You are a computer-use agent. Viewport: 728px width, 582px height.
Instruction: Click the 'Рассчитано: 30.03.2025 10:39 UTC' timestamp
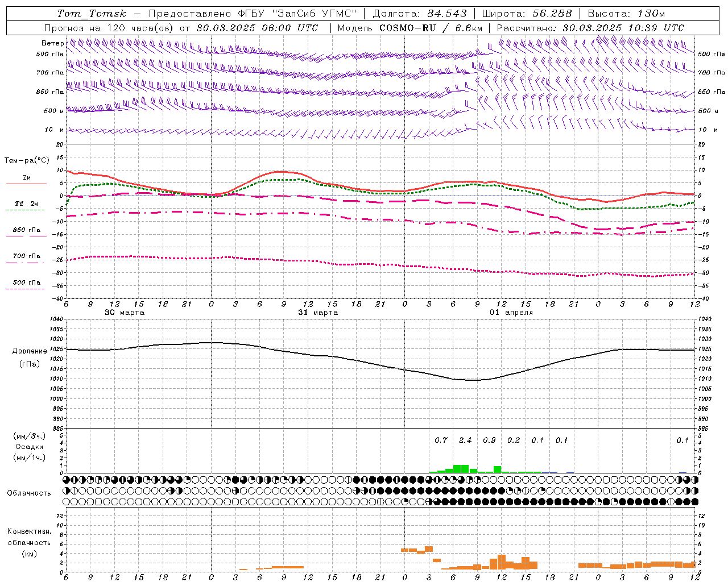(x=590, y=28)
